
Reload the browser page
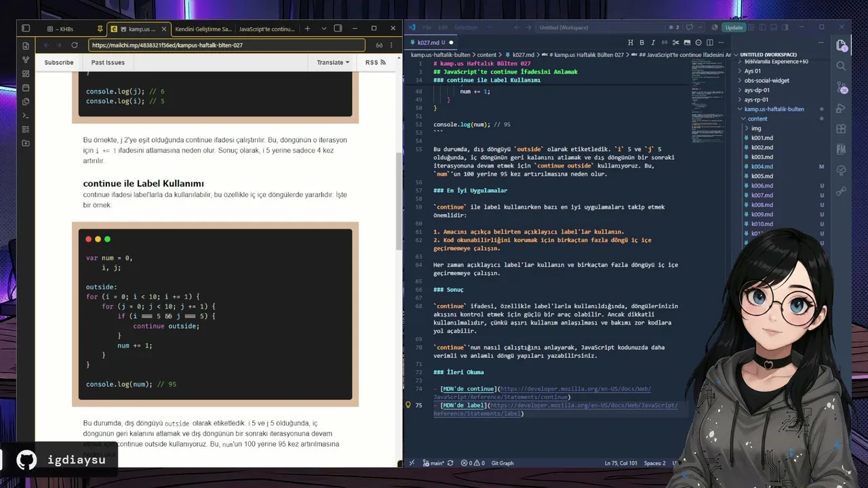[75, 45]
